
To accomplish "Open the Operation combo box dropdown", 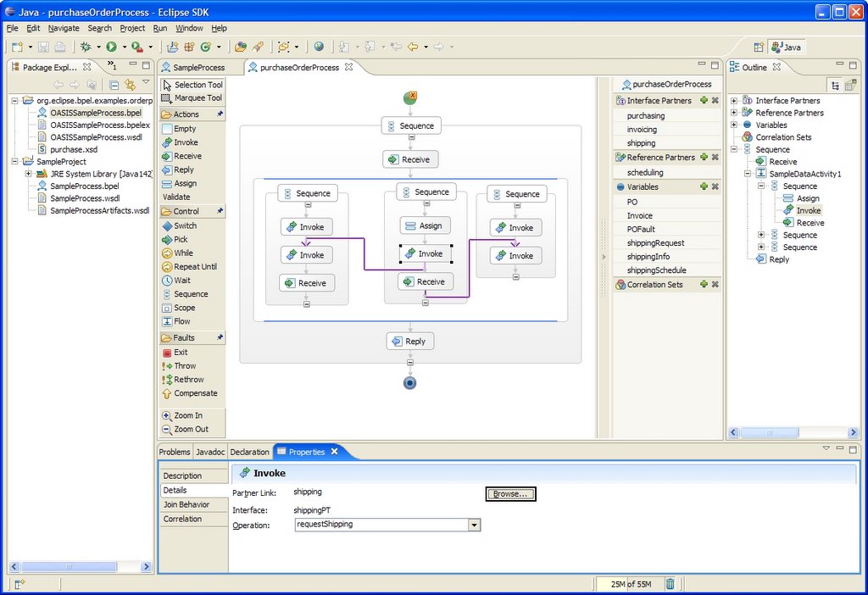I will (x=475, y=525).
